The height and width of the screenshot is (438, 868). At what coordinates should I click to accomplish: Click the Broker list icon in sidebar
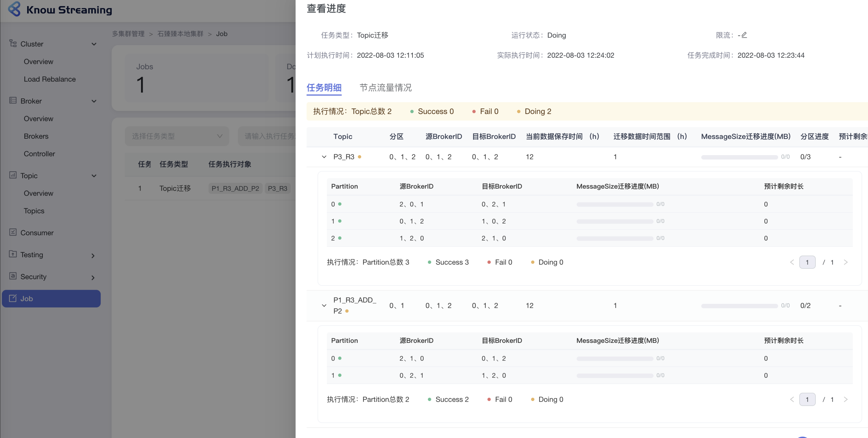tap(13, 100)
